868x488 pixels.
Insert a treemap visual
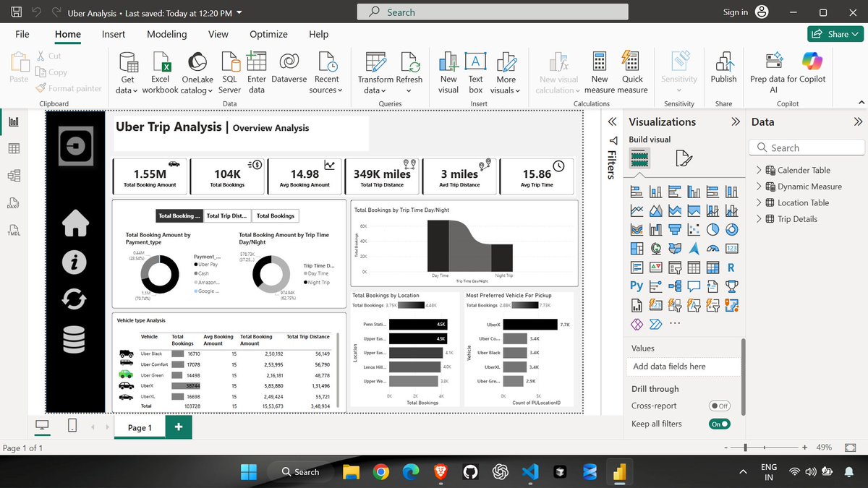coord(637,249)
